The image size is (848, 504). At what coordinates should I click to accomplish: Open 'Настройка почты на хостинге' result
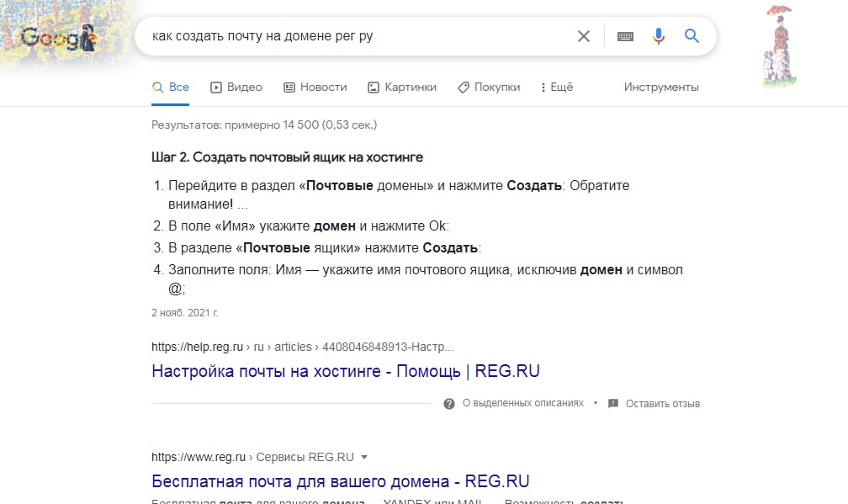(346, 371)
